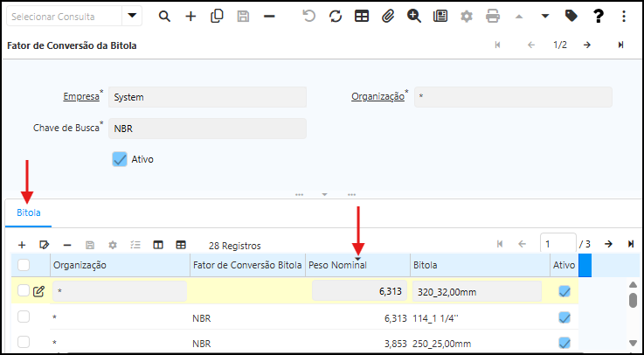Expand the small down arrow beside print icon
Screen dimensions: 644x355
[545, 17]
